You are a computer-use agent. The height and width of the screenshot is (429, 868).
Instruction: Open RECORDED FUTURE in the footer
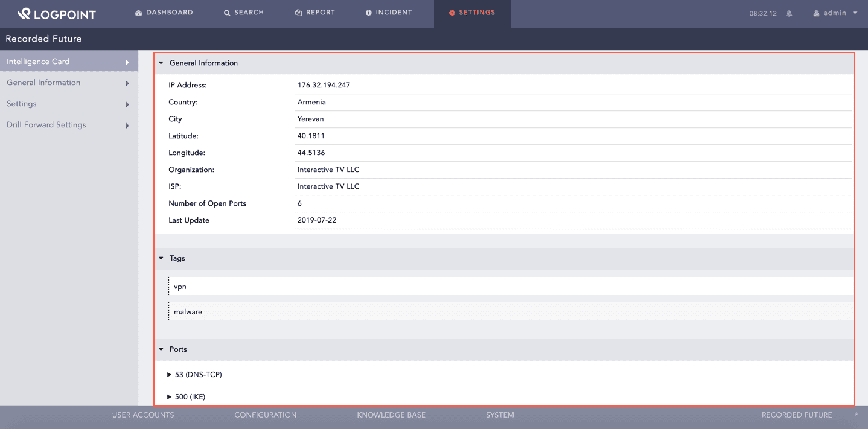pos(796,415)
